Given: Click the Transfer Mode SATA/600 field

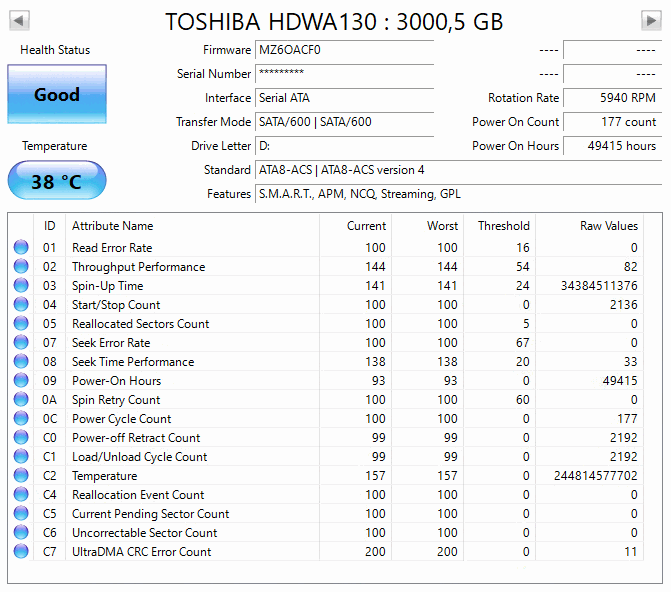Looking at the screenshot, I should pyautogui.click(x=344, y=122).
